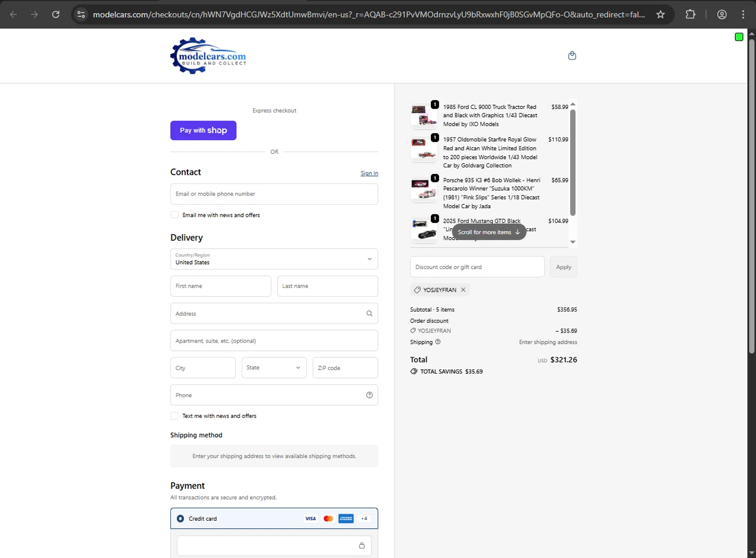Click the YOSJEYFRAN discount tag
The height and width of the screenshot is (558, 756).
pos(439,290)
